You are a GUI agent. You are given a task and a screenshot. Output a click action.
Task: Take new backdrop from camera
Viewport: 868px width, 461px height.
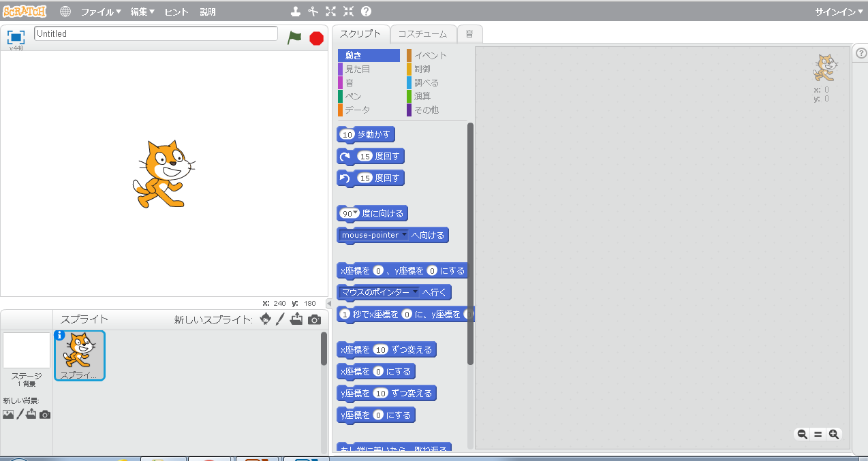(x=45, y=414)
